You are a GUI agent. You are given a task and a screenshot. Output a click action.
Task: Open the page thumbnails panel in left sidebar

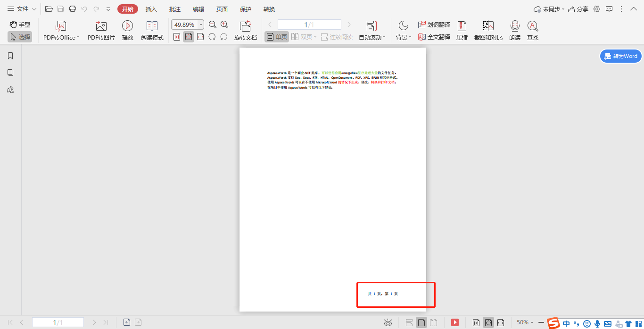pos(10,73)
